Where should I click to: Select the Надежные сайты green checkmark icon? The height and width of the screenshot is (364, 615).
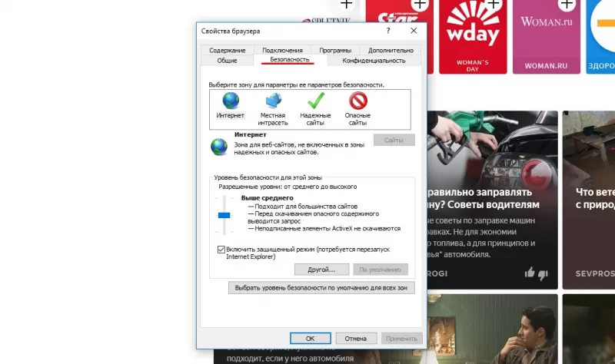click(x=316, y=101)
